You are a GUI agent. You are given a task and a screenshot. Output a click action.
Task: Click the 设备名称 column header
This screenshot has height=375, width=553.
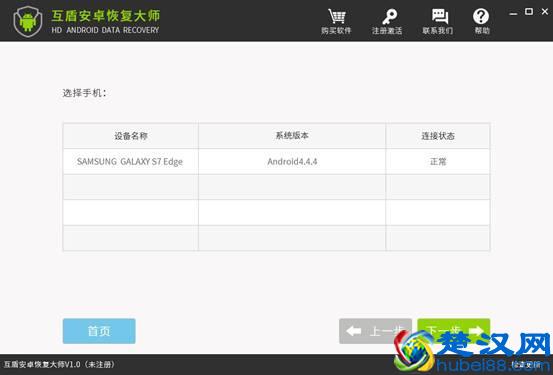click(x=131, y=136)
